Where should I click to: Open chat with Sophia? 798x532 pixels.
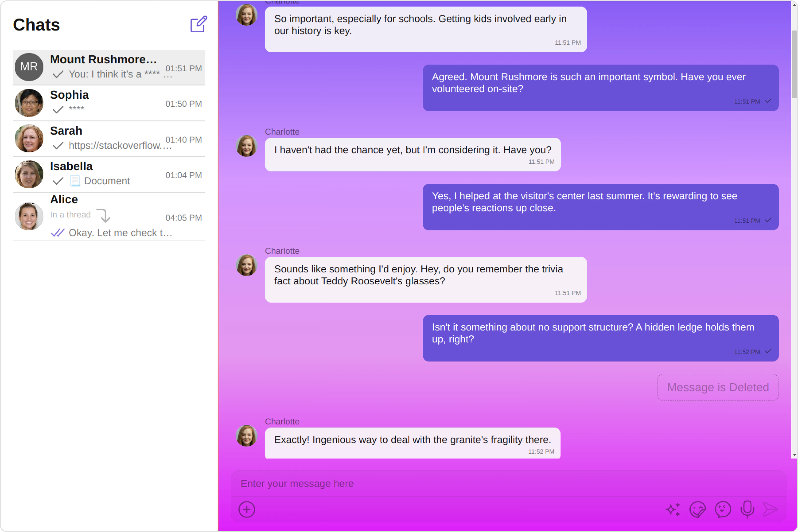[x=109, y=103]
